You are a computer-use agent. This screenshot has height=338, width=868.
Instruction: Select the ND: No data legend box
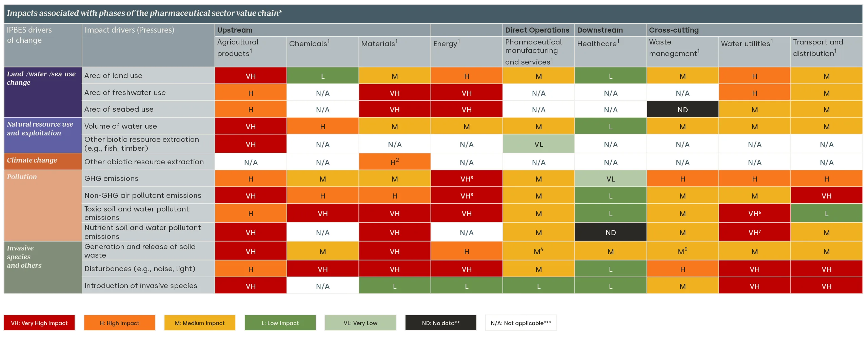pos(441,323)
